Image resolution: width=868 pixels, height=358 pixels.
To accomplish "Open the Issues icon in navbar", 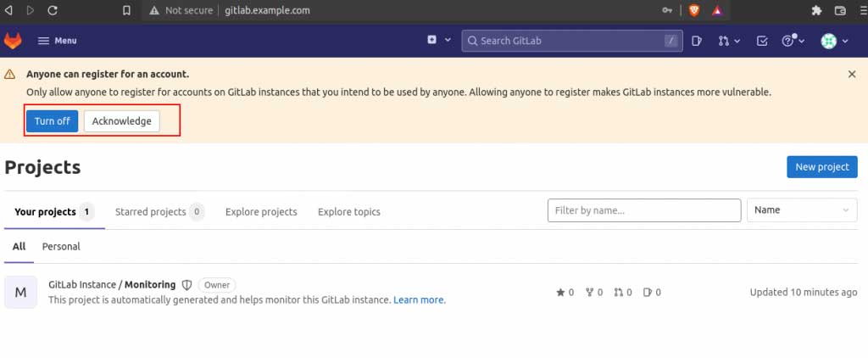I will click(696, 41).
